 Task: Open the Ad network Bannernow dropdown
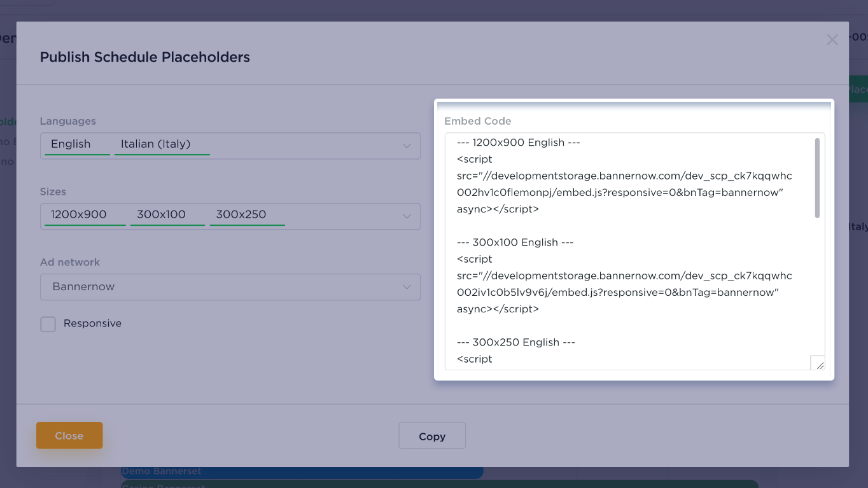coord(230,287)
